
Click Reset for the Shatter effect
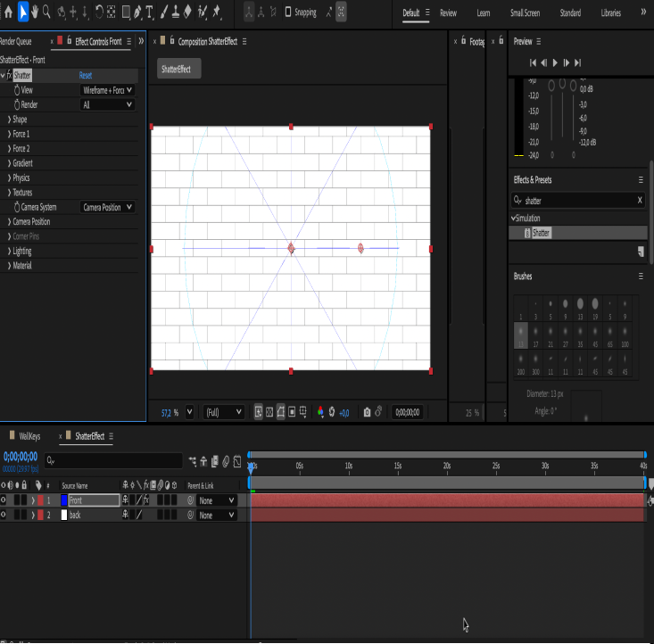(x=86, y=76)
